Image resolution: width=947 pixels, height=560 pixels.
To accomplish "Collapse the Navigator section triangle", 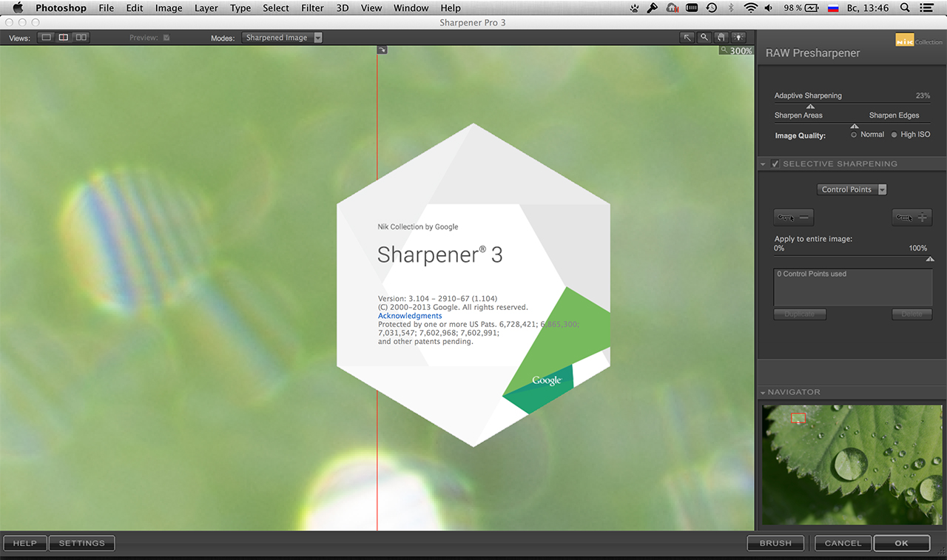I will pyautogui.click(x=763, y=392).
